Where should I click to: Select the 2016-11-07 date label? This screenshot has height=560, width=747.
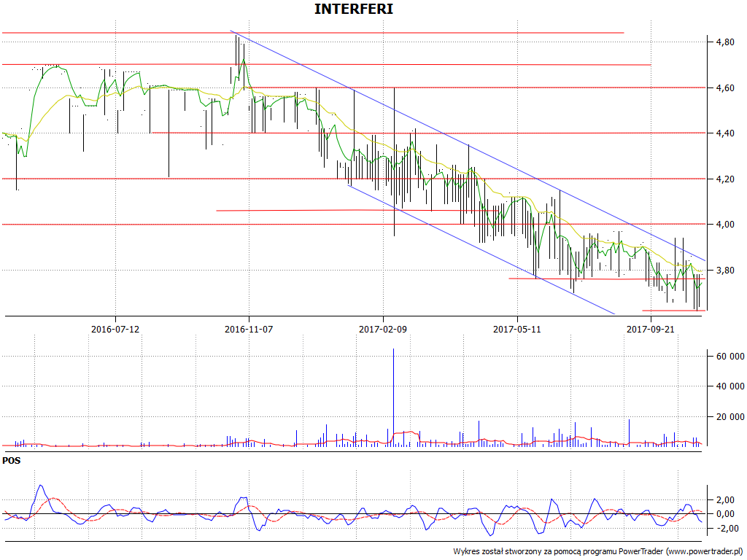pos(249,329)
